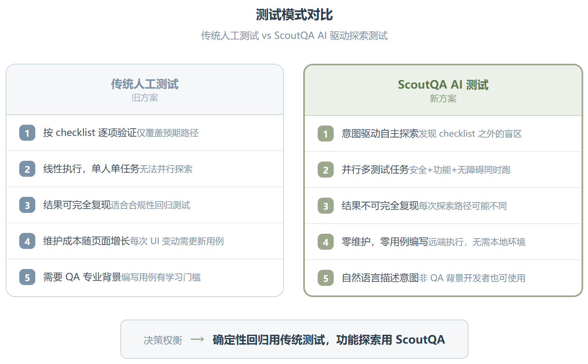Select text 适合合规性回归测试
Image resolution: width=588 pixels, height=364 pixels.
pyautogui.click(x=150, y=205)
